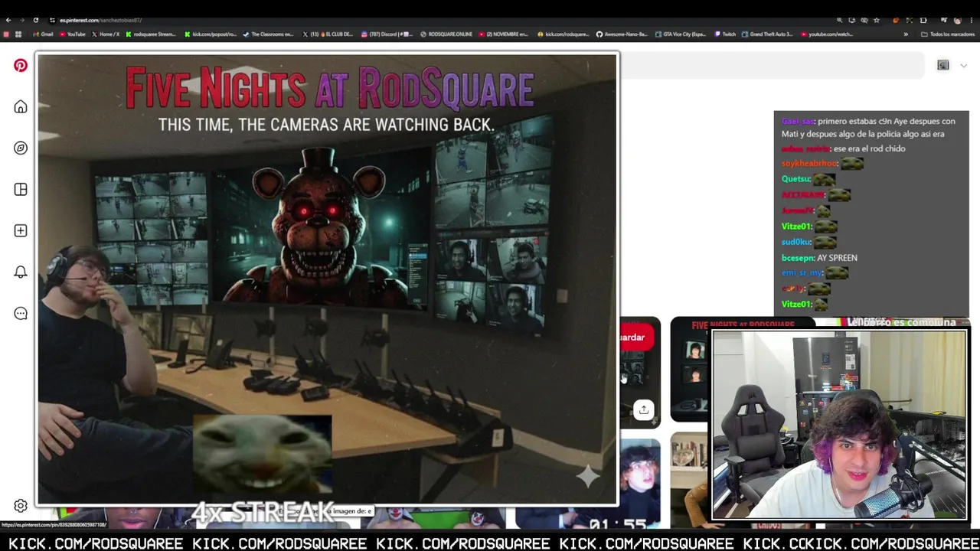Viewport: 980px width, 551px height.
Task: Click the enlarged Five Nights at RodSquare image
Action: pos(327,279)
